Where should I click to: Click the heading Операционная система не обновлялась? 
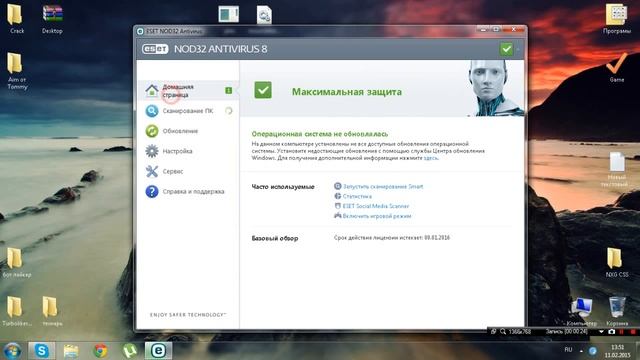point(320,134)
